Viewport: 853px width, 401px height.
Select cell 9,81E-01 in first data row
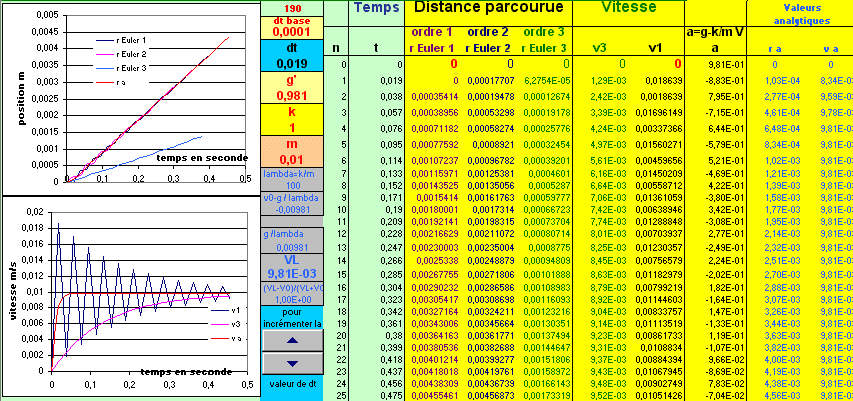click(715, 65)
